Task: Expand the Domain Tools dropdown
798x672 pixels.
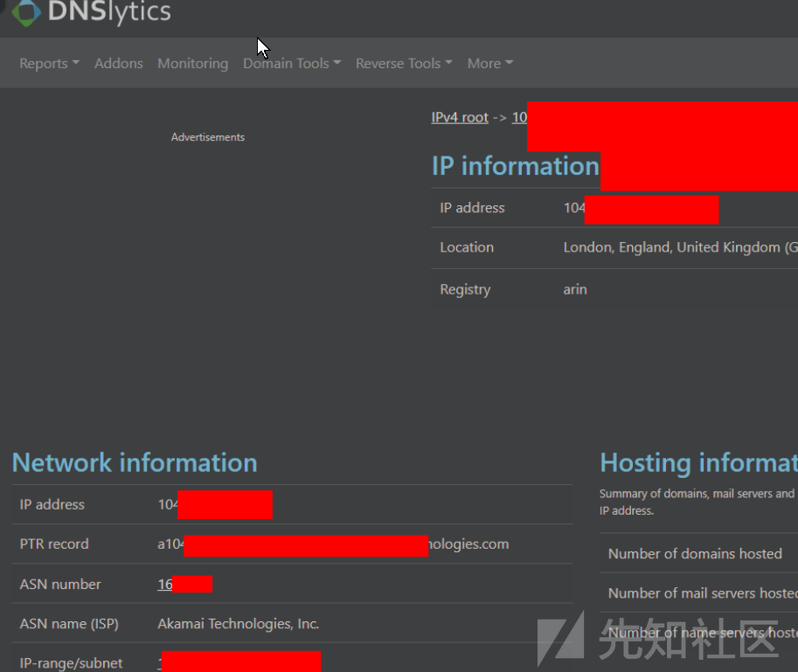Action: [x=292, y=64]
